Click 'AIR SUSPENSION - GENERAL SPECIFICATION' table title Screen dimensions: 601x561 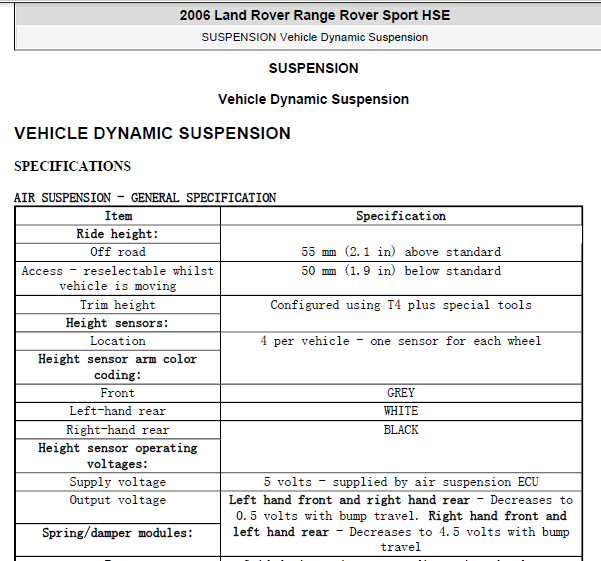point(145,198)
